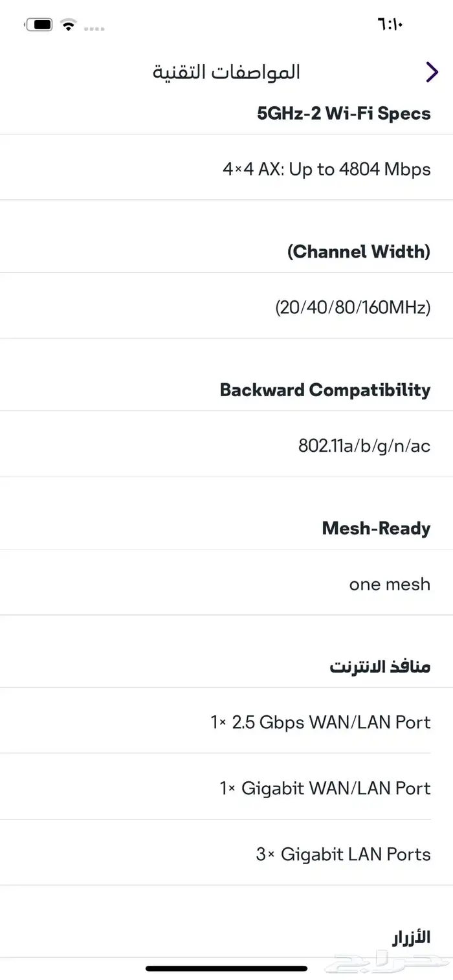Tap the 1× 2.5 Gbps WAN/LAN Port entry
This screenshot has height=980, width=453.
coord(322,722)
